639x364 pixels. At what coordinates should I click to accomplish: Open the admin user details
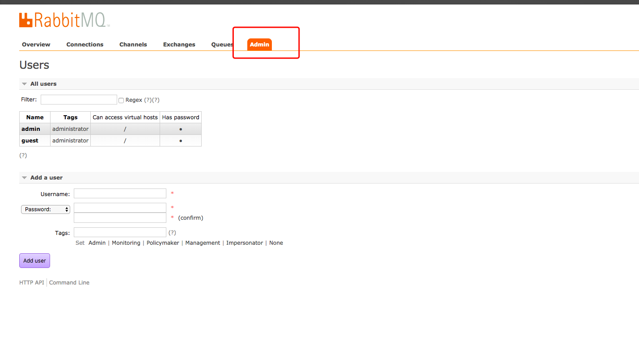tap(31, 129)
